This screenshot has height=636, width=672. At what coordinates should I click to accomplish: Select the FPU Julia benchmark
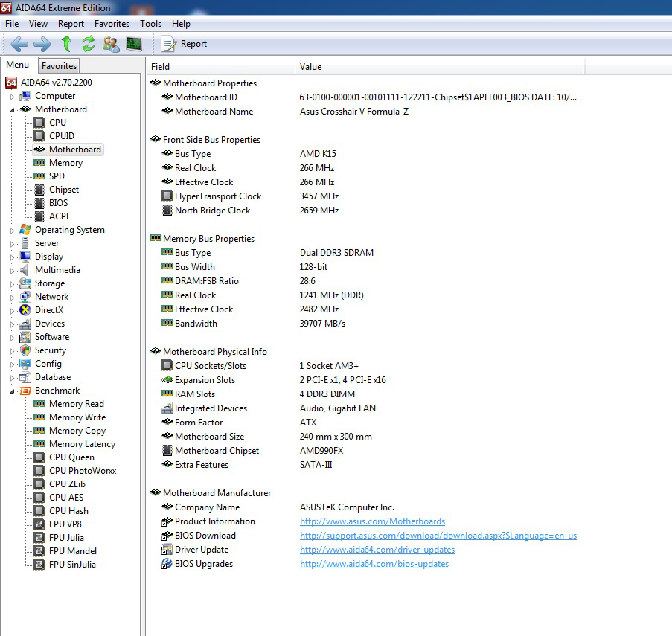pos(66,538)
